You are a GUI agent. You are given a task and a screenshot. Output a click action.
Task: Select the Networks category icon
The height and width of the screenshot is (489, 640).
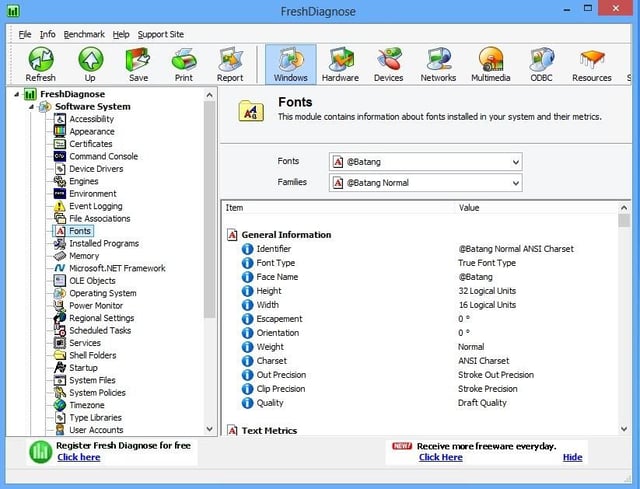coord(438,64)
